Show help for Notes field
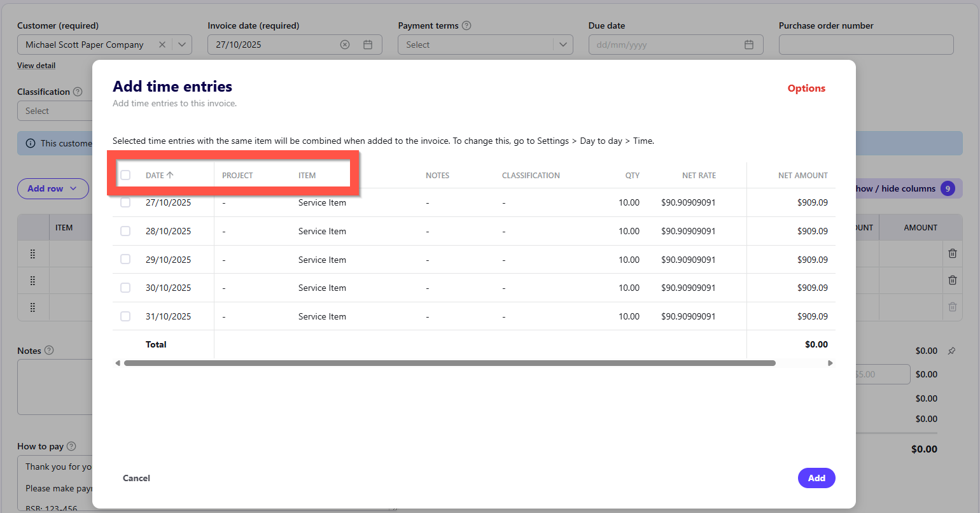The height and width of the screenshot is (513, 980). (49, 350)
